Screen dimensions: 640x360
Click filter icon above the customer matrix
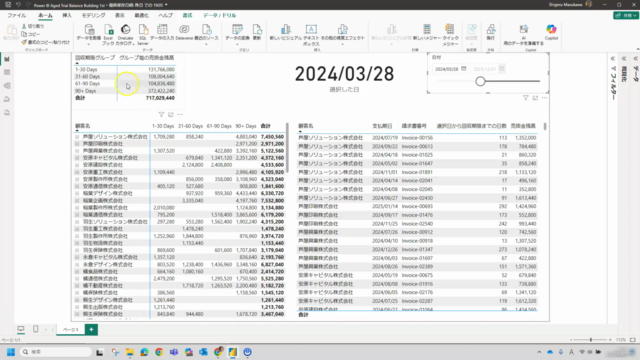161,115
